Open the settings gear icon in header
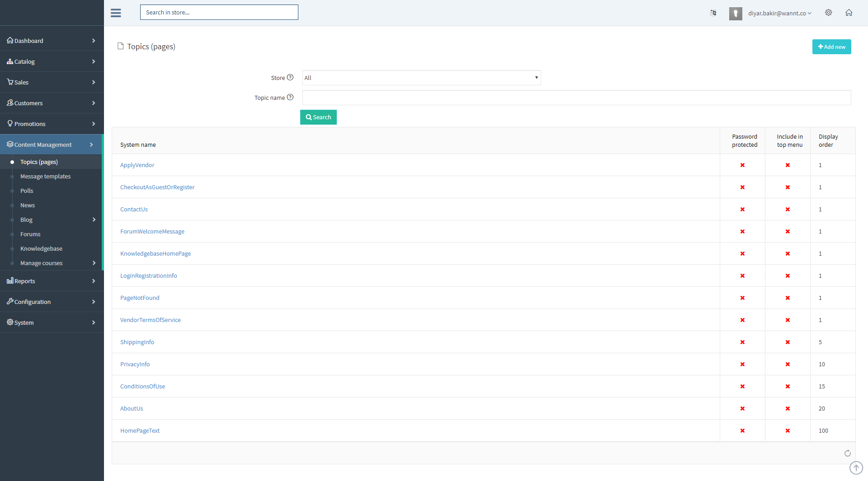The height and width of the screenshot is (481, 868). point(828,13)
